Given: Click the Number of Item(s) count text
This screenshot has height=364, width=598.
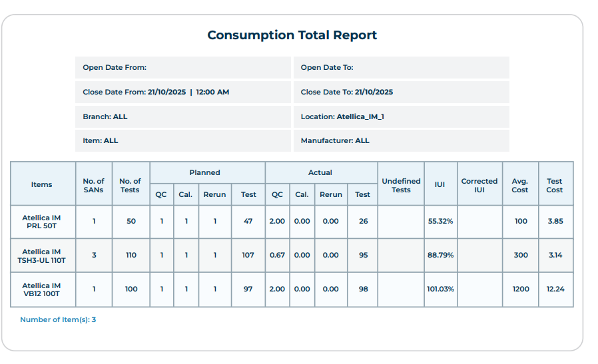Looking at the screenshot, I should coord(58,319).
